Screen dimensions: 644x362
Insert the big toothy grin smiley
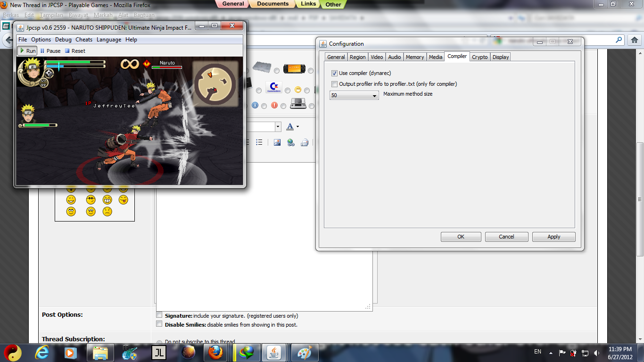(107, 200)
